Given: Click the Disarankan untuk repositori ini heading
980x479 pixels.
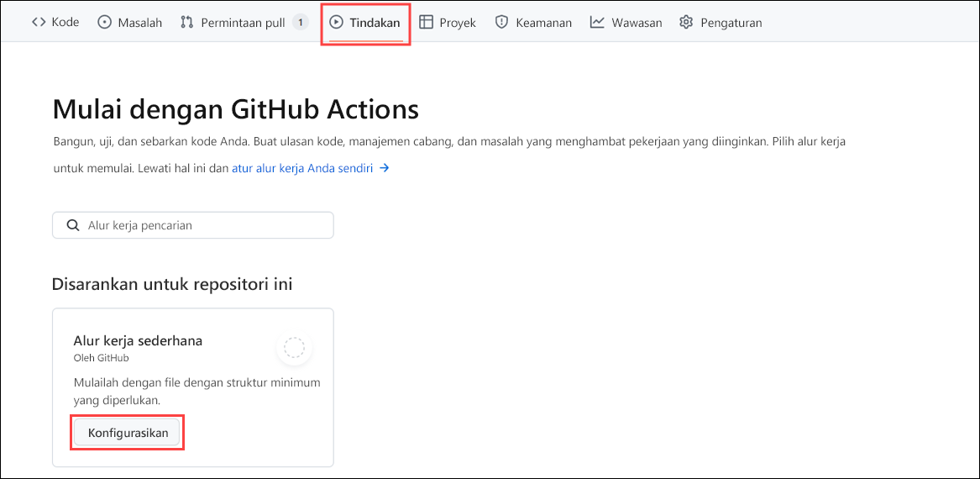Looking at the screenshot, I should [x=172, y=284].
